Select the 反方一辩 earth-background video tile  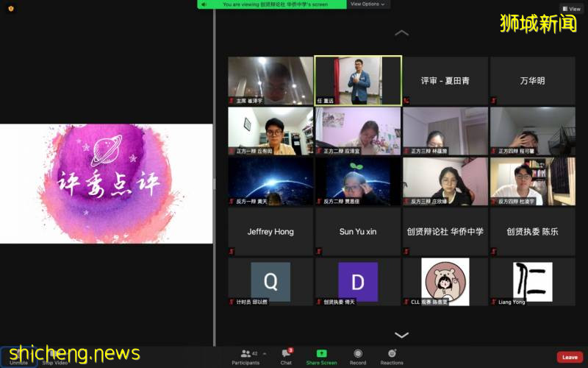point(270,181)
